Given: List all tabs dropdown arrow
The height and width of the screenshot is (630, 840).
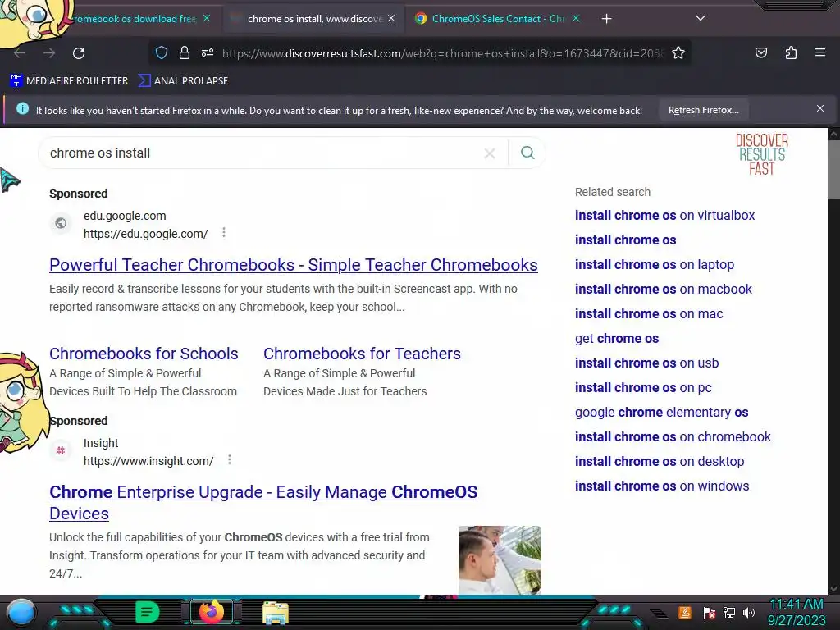Looking at the screenshot, I should pos(701,18).
